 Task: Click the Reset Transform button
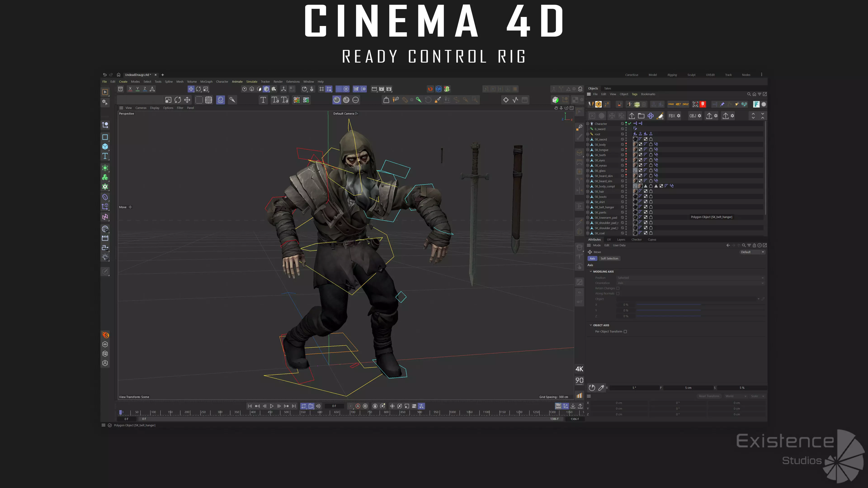tap(709, 396)
